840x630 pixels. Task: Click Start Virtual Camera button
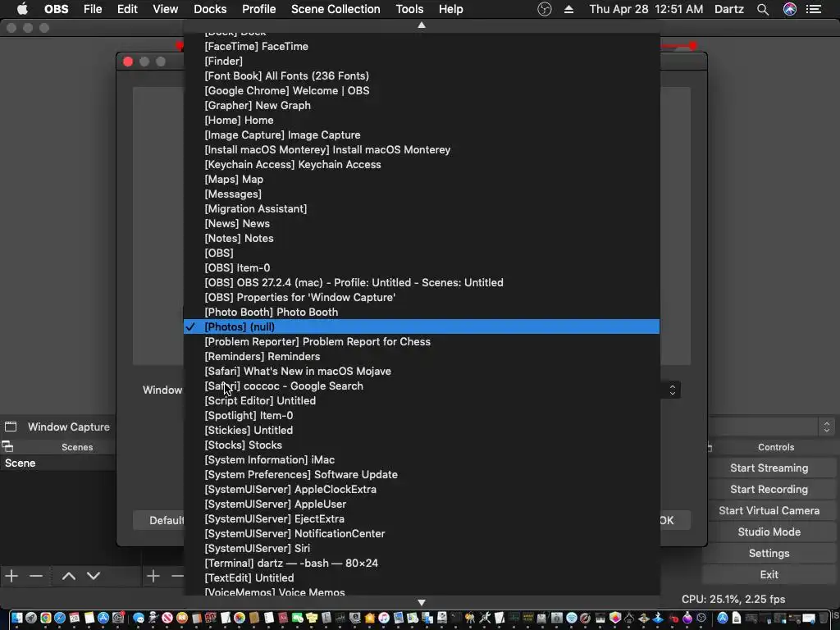click(x=769, y=510)
